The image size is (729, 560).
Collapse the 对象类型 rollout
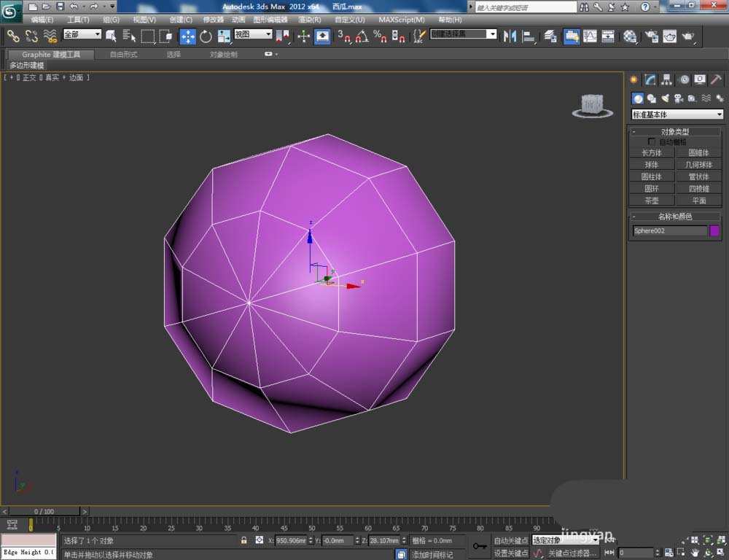[677, 132]
